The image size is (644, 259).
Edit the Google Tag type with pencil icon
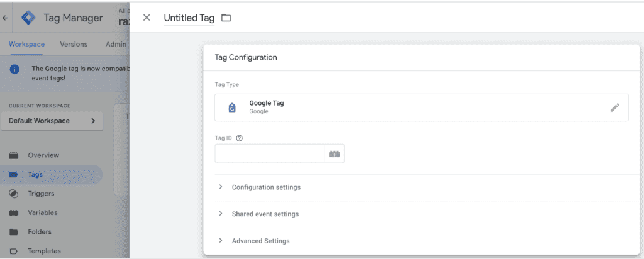click(614, 107)
